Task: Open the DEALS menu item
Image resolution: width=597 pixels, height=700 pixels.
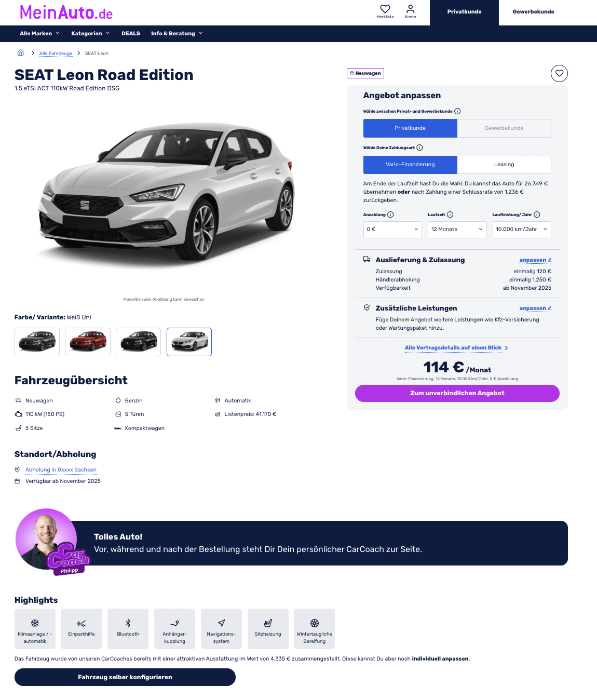Action: [131, 33]
